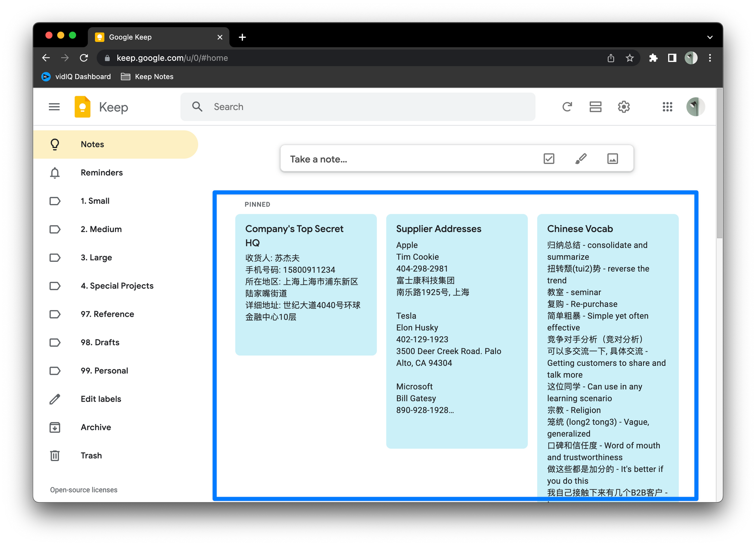Open the Google apps grid
Image resolution: width=756 pixels, height=546 pixels.
click(667, 107)
